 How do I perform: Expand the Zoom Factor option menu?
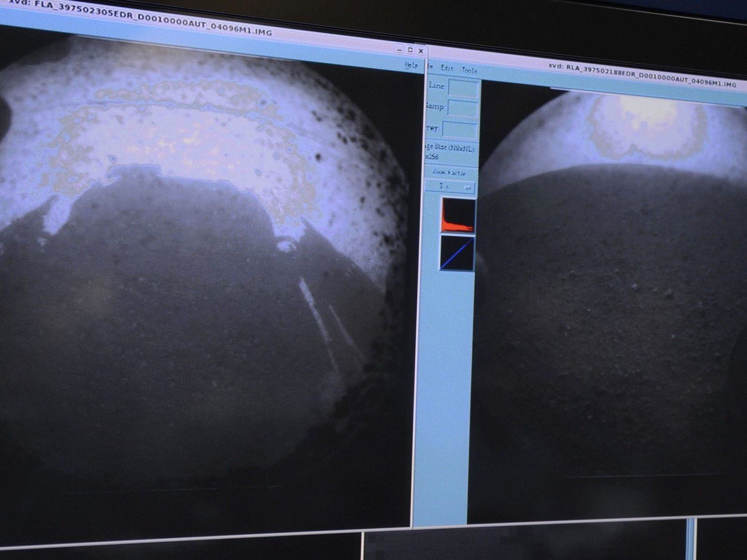point(450,187)
